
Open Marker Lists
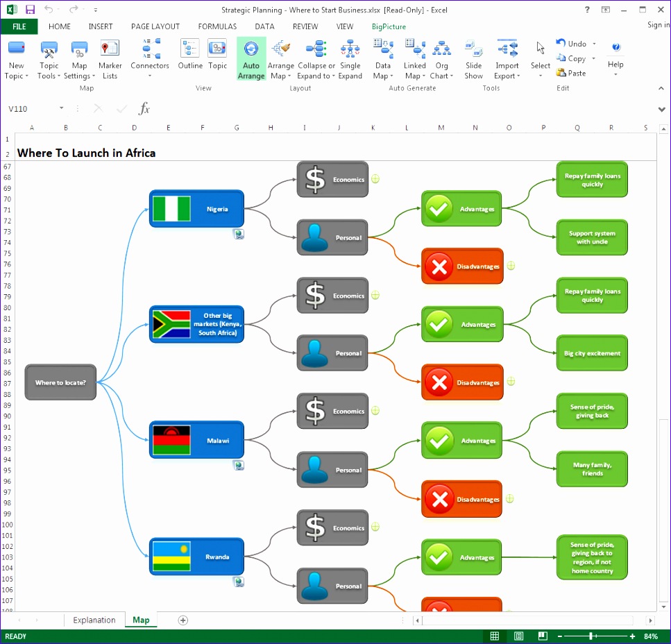(110, 60)
